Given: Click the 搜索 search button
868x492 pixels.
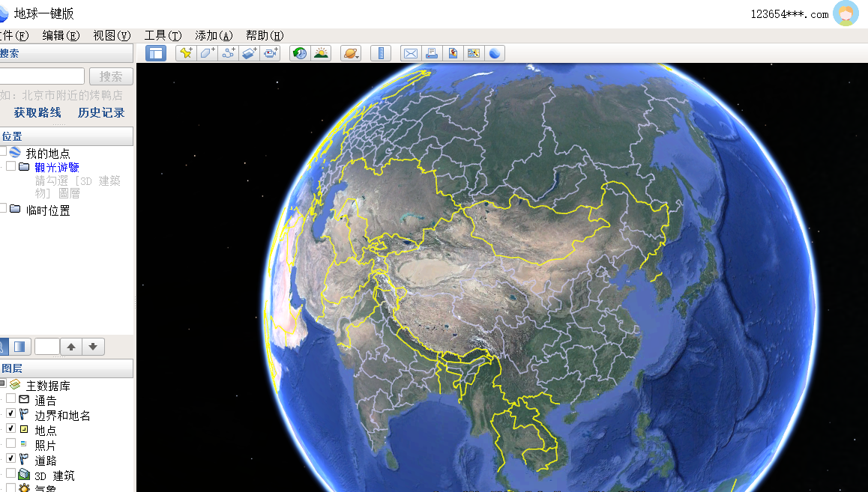Looking at the screenshot, I should coord(111,76).
